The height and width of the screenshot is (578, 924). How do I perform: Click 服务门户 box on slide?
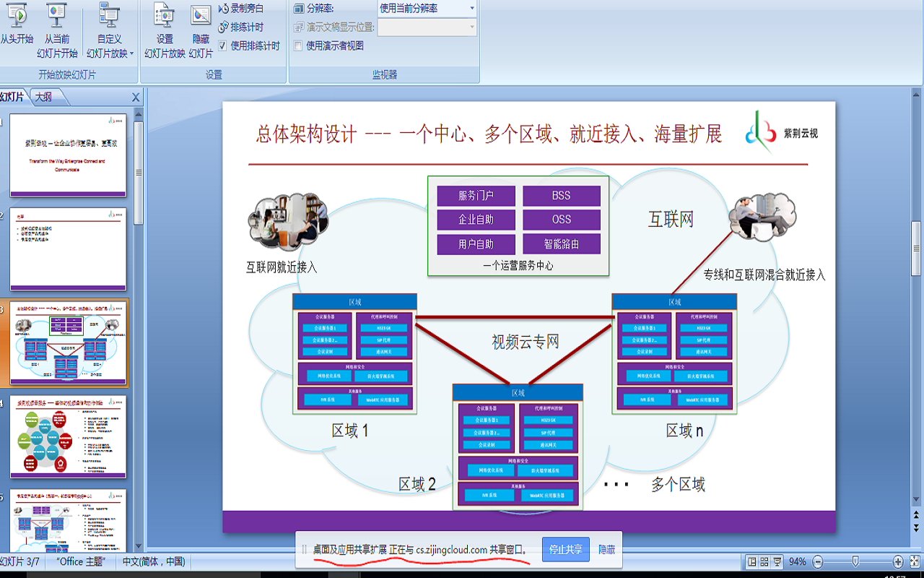click(x=476, y=196)
